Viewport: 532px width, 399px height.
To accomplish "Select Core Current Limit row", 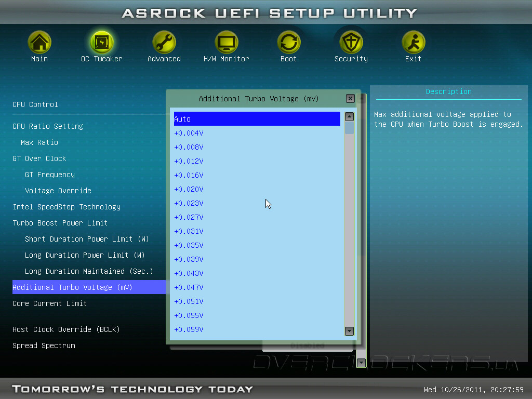I will (x=49, y=303).
